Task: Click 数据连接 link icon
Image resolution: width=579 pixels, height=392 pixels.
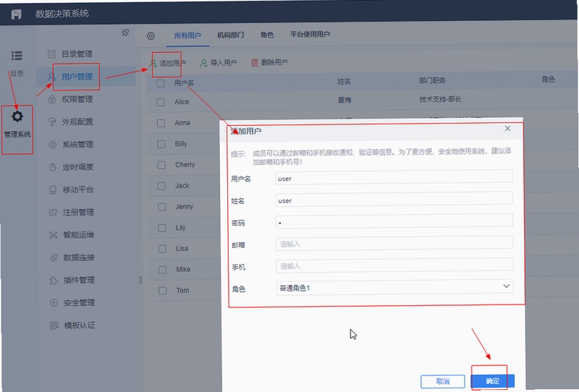Action: click(x=54, y=257)
